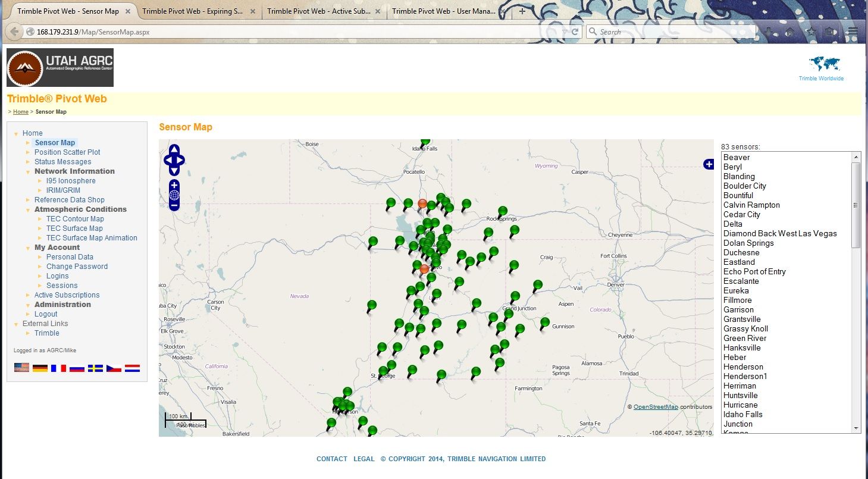Image resolution: width=868 pixels, height=479 pixels.
Task: Open Change Password under My Account
Action: [x=77, y=267]
